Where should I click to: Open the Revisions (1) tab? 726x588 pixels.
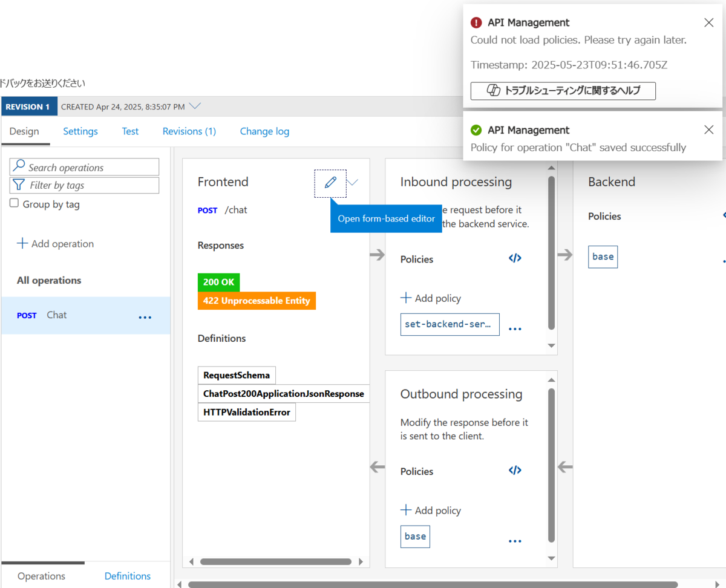[x=189, y=131]
